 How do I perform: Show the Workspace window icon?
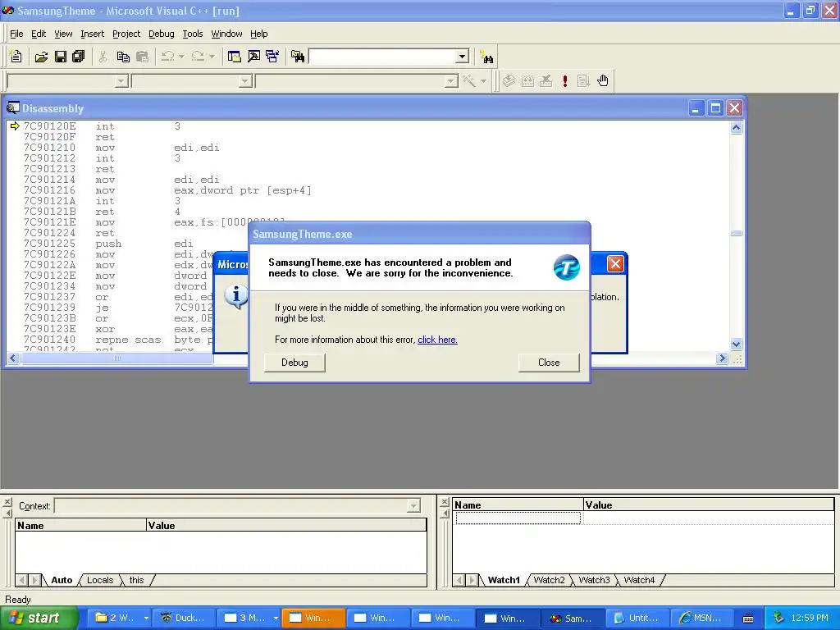(x=234, y=57)
